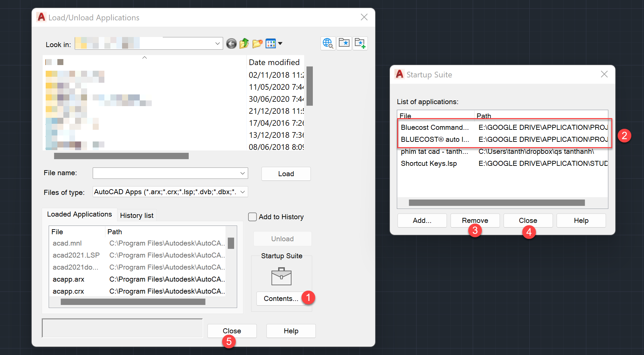Image resolution: width=644 pixels, height=355 pixels.
Task: Open the File name dropdown list
Action: pyautogui.click(x=242, y=173)
